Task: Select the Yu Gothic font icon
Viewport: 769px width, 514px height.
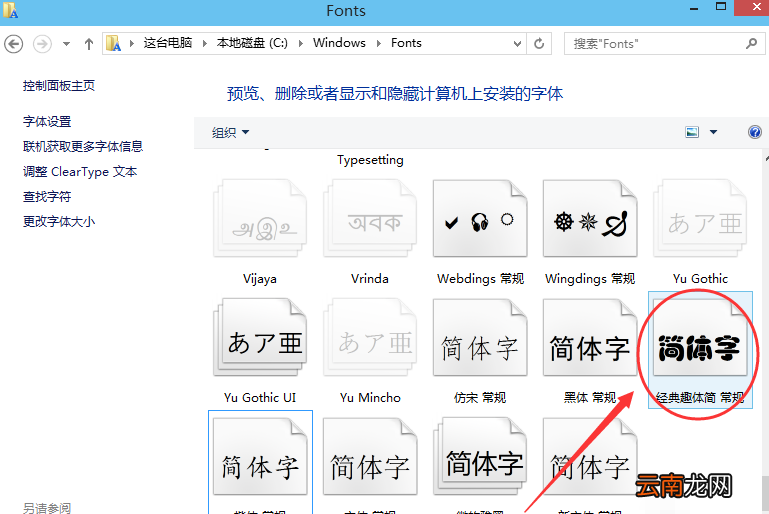Action: [700, 218]
